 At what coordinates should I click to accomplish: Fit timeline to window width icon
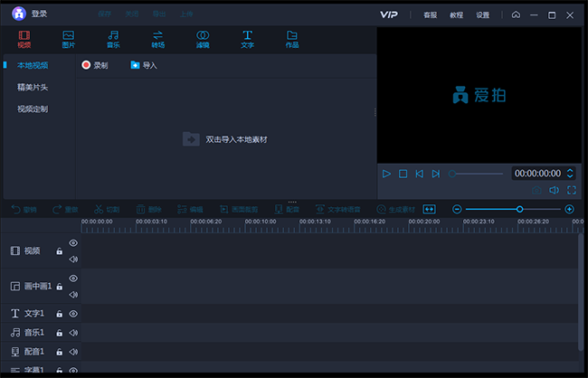[430, 209]
